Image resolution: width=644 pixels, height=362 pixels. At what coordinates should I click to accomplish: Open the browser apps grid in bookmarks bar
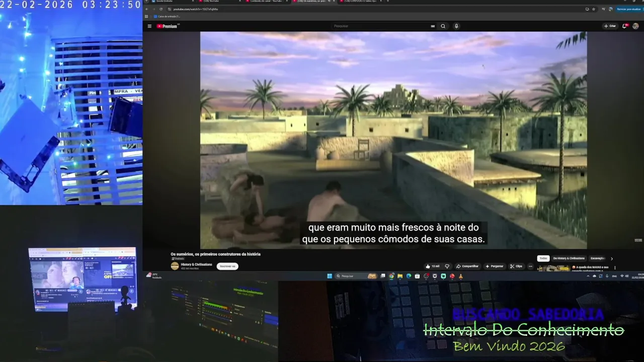click(x=146, y=17)
